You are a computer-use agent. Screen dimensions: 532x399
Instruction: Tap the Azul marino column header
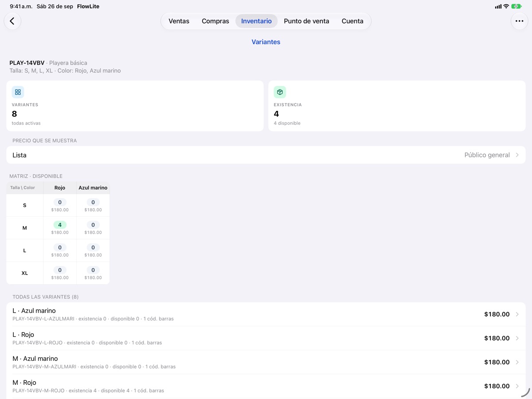click(93, 188)
